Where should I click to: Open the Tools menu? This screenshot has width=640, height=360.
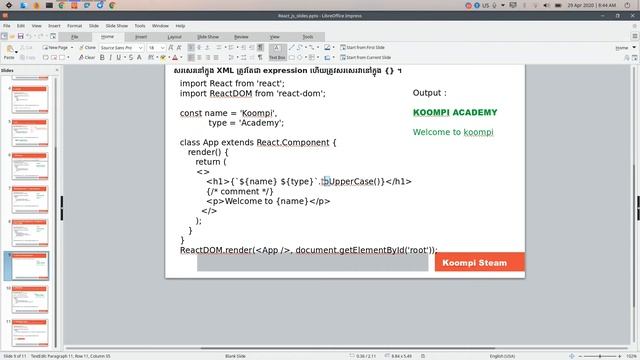tap(140, 26)
